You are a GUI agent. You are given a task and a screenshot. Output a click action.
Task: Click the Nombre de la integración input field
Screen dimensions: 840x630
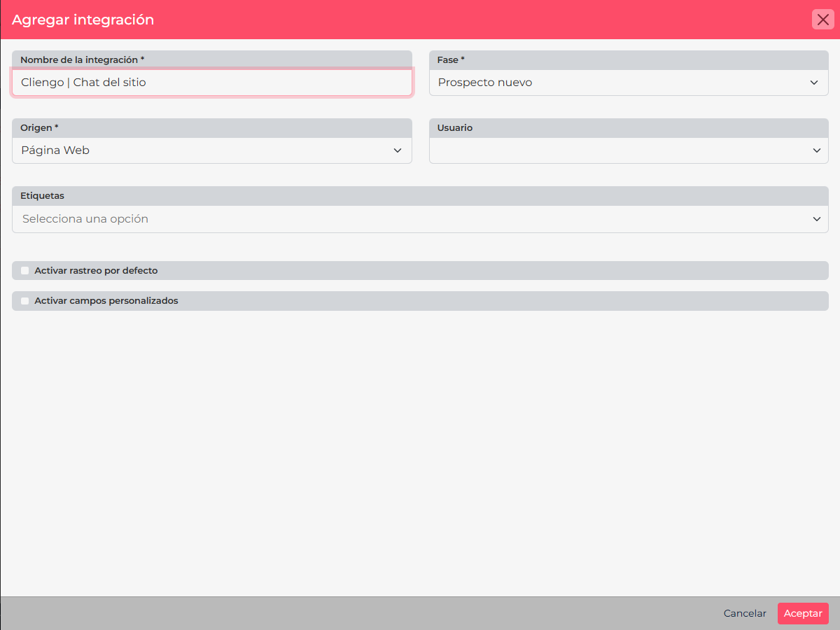[x=212, y=83]
